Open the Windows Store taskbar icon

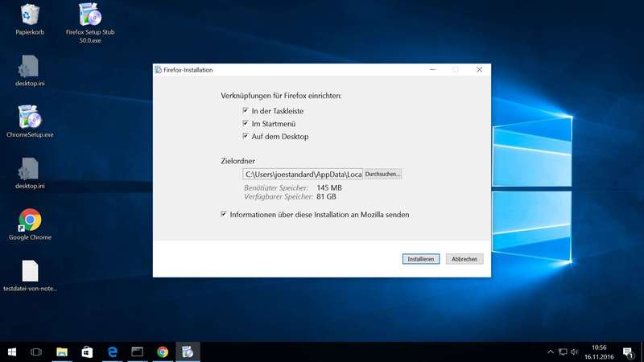pyautogui.click(x=87, y=352)
